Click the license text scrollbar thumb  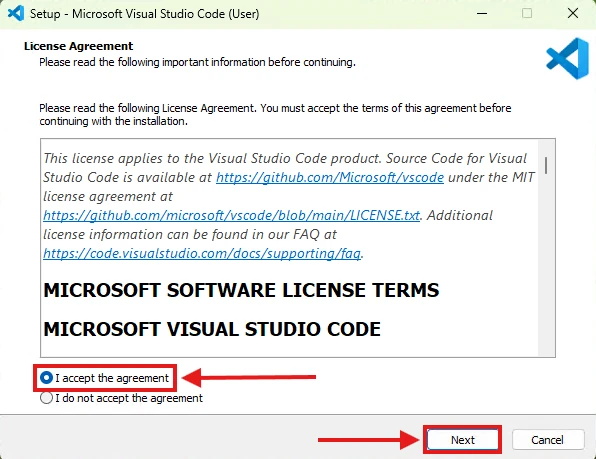[546, 166]
